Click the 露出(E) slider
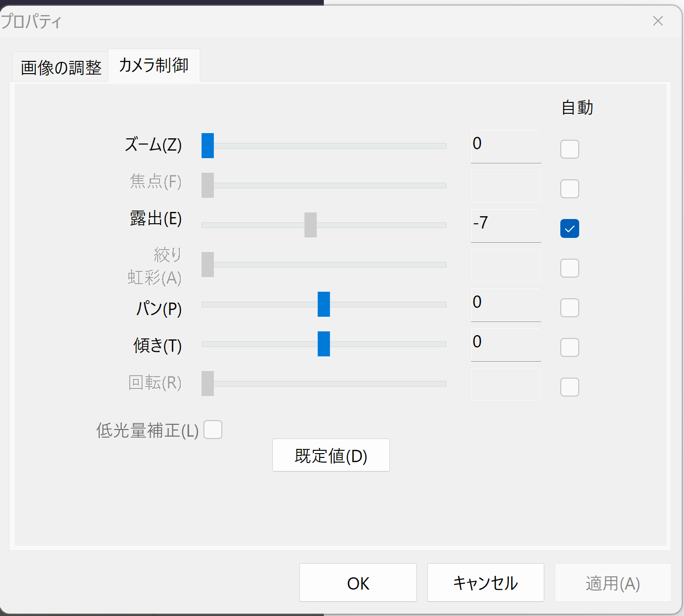Image resolution: width=684 pixels, height=616 pixels. pyautogui.click(x=310, y=225)
